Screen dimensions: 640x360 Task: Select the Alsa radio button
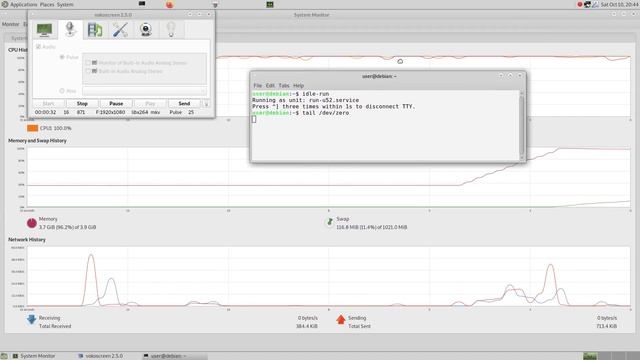click(x=62, y=91)
